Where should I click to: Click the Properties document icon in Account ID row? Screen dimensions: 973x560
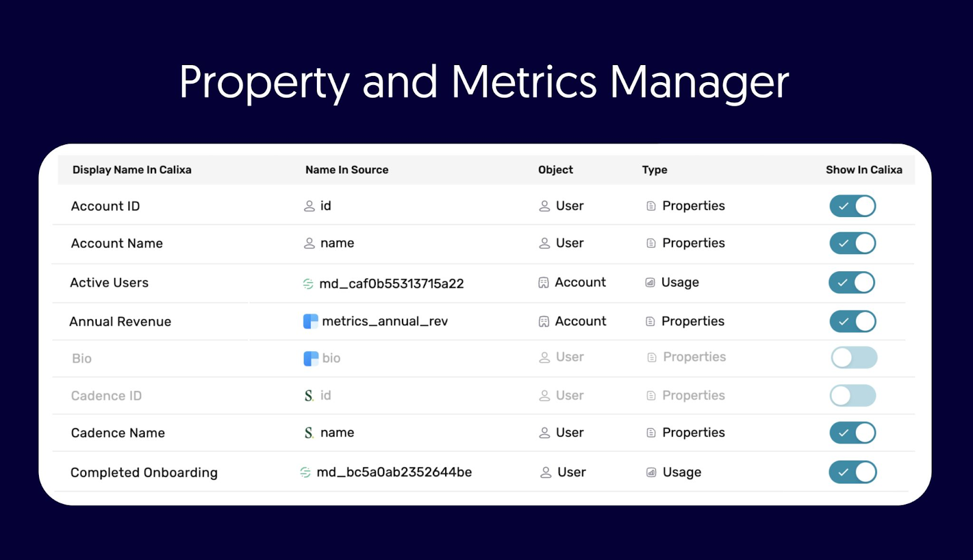(651, 206)
